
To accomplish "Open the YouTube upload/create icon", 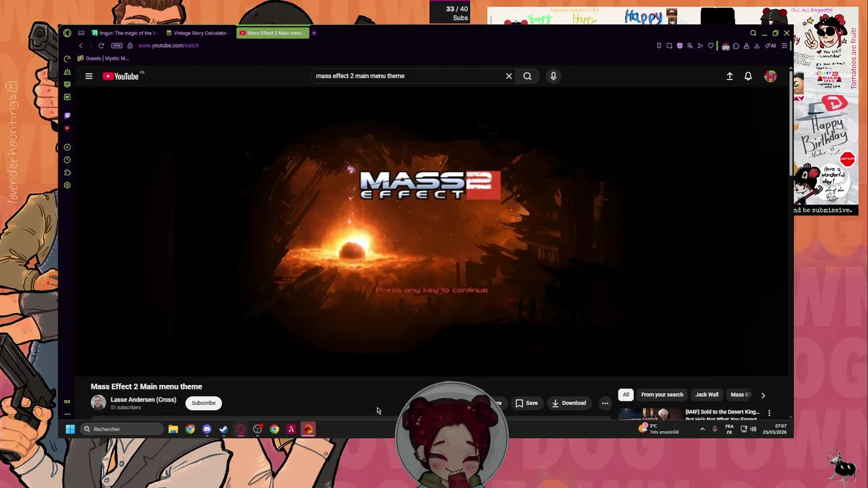I will tap(730, 76).
